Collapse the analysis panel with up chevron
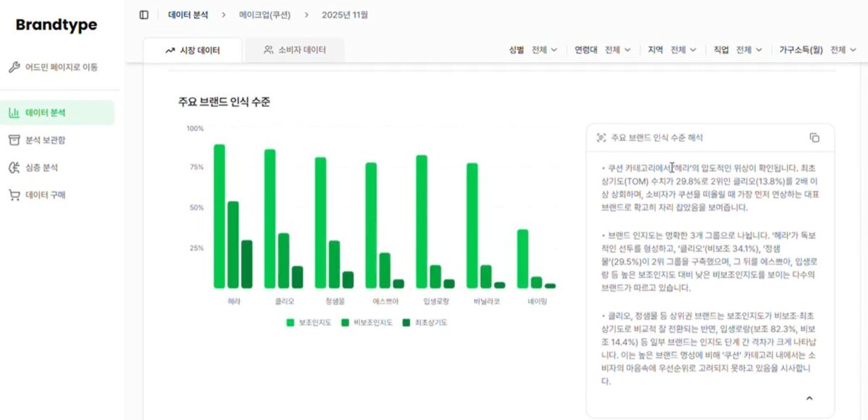Screen dimensions: 868x420 [809, 398]
